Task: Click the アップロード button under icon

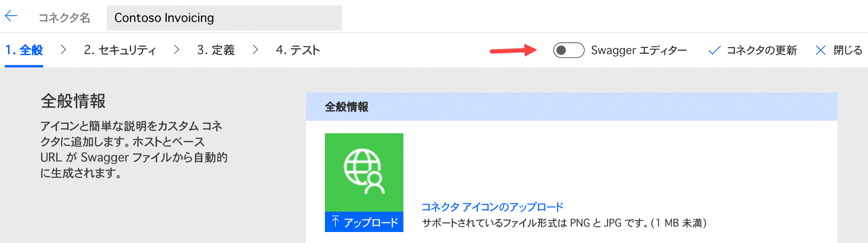Action: click(364, 222)
